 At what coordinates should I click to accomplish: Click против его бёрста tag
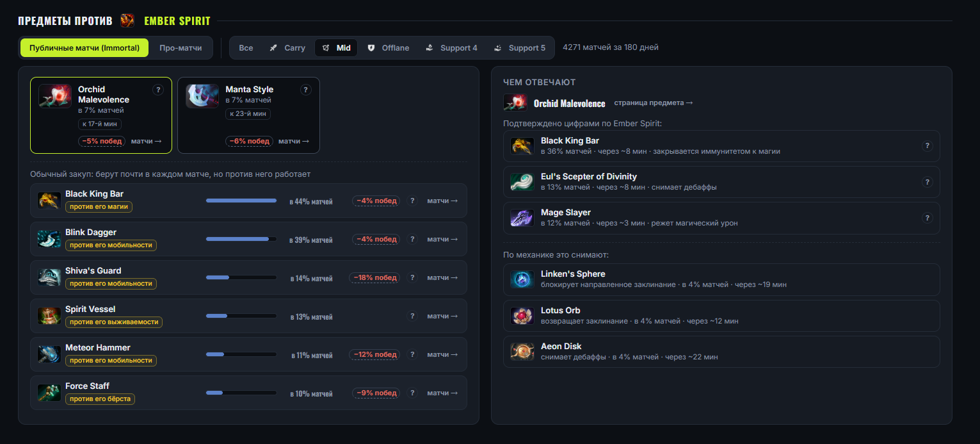[x=100, y=399]
